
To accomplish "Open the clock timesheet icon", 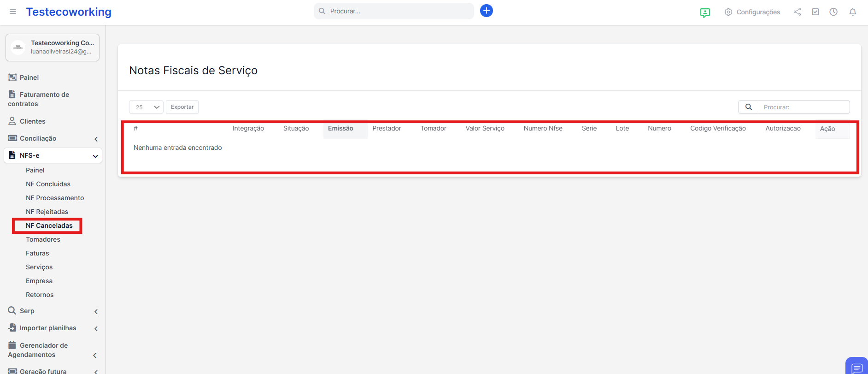I will (833, 12).
